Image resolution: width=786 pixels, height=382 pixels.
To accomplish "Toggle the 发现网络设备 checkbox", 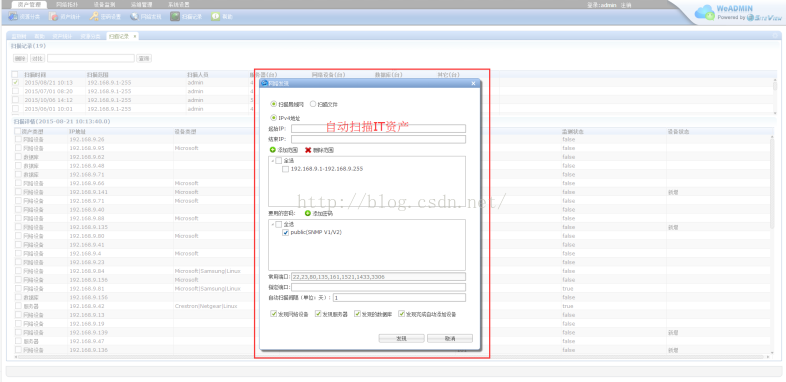I will (x=274, y=314).
